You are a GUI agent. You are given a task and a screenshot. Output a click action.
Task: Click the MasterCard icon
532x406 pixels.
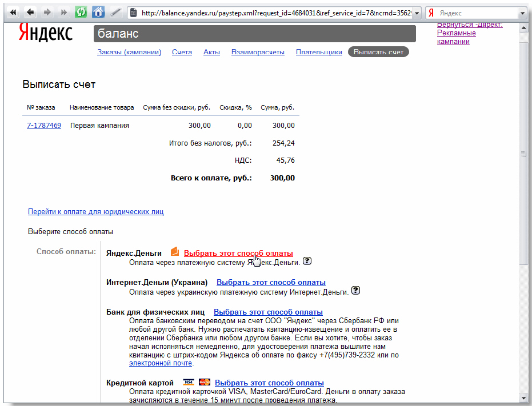(x=205, y=382)
